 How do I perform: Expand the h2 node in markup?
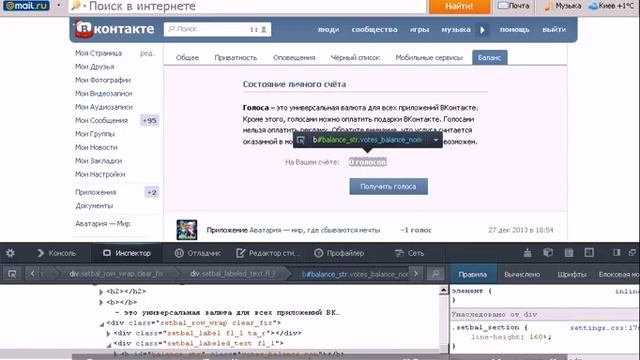coord(101,292)
